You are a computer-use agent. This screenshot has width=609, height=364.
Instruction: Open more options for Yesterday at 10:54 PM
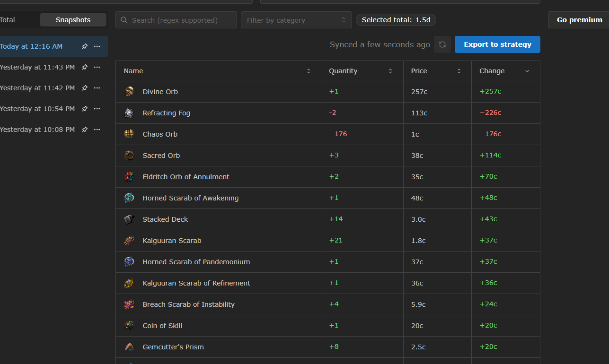pyautogui.click(x=97, y=109)
